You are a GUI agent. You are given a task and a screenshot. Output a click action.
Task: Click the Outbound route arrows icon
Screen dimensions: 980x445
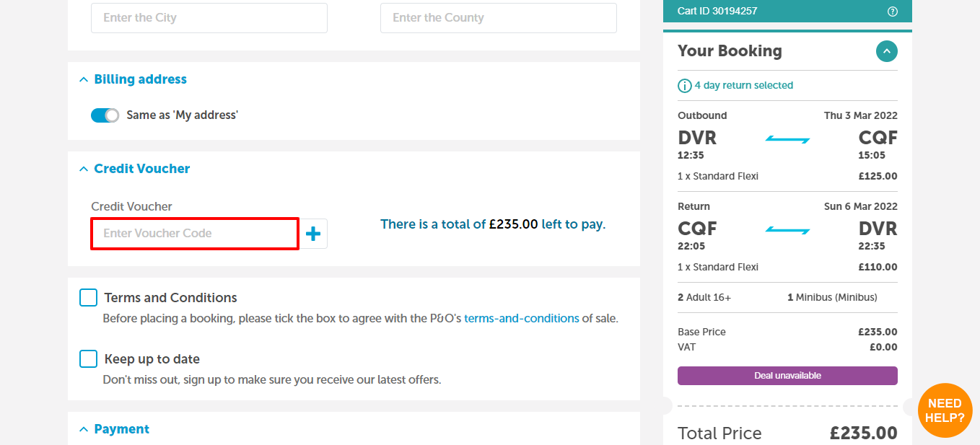coord(788,139)
